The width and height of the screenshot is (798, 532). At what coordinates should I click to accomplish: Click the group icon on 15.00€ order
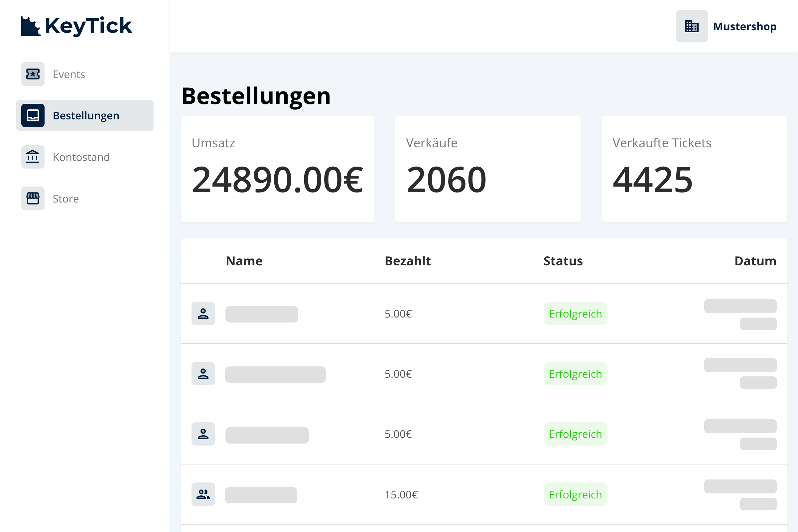pyautogui.click(x=203, y=494)
